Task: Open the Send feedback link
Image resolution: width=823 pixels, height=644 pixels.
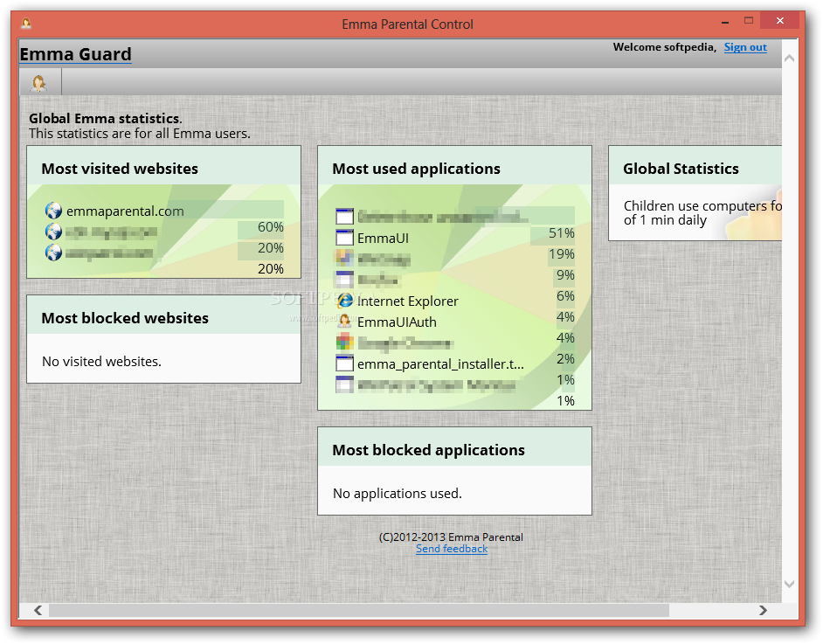Action: [x=452, y=549]
